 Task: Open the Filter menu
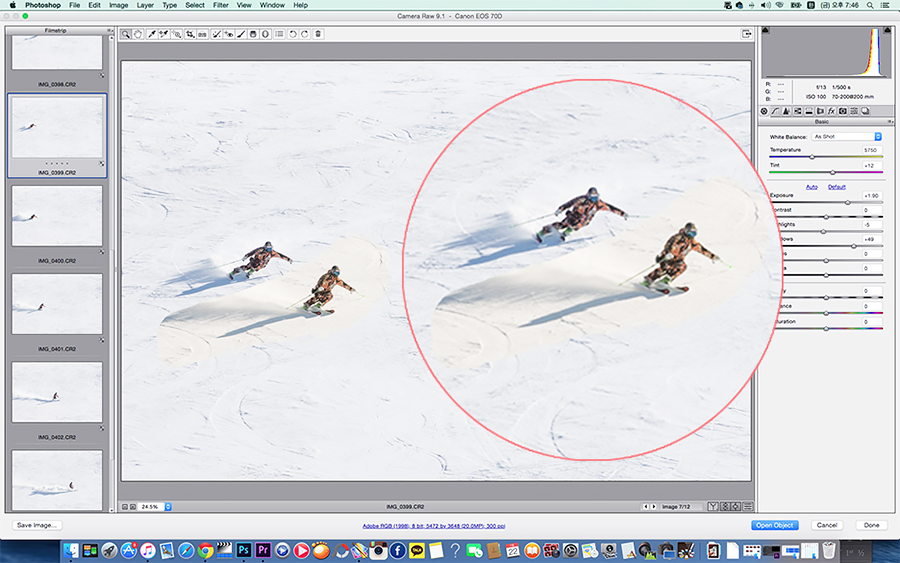[220, 5]
